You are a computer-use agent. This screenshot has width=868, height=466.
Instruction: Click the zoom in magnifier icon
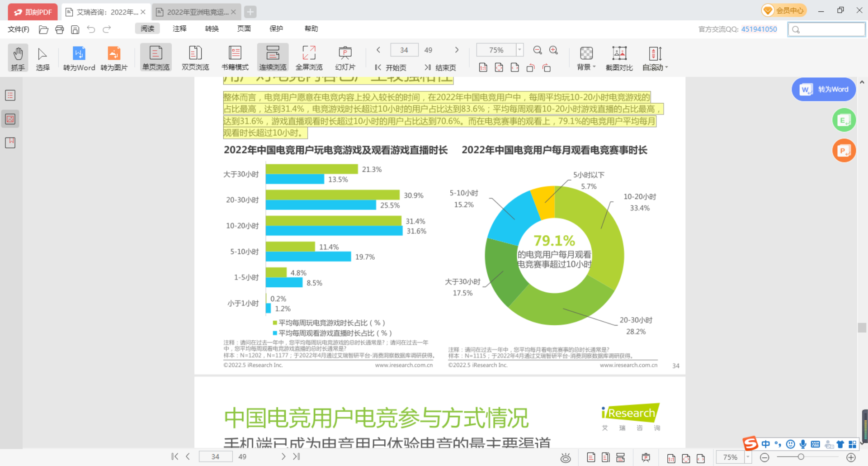pyautogui.click(x=553, y=50)
